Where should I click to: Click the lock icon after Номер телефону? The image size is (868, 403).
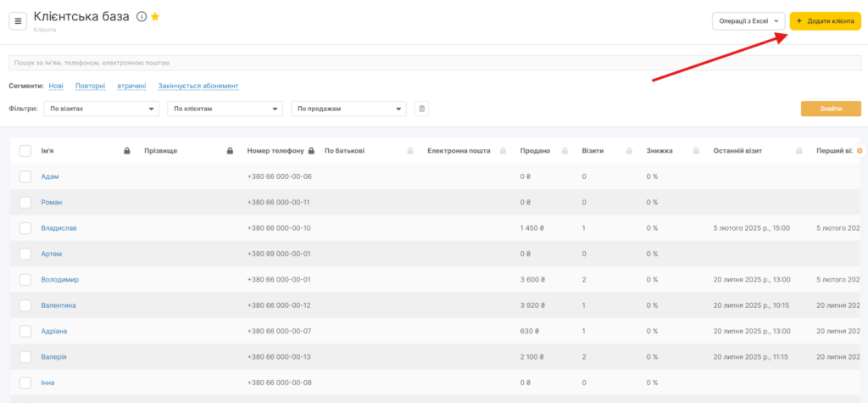(x=311, y=151)
